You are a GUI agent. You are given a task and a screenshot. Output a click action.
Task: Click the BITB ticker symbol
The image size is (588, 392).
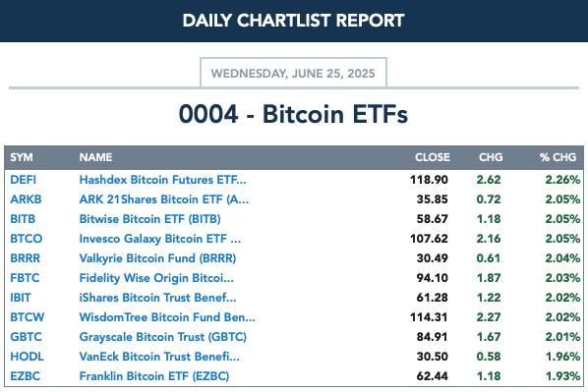[23, 219]
